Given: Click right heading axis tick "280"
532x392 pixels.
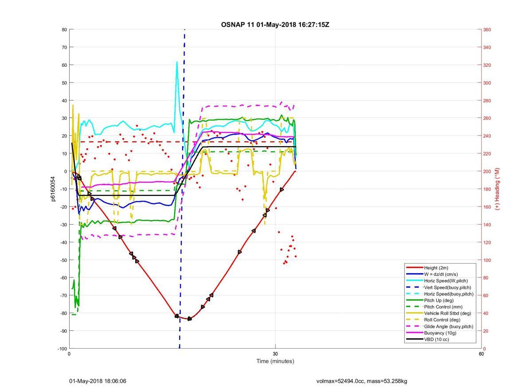Looking at the screenshot, I should (x=487, y=101).
